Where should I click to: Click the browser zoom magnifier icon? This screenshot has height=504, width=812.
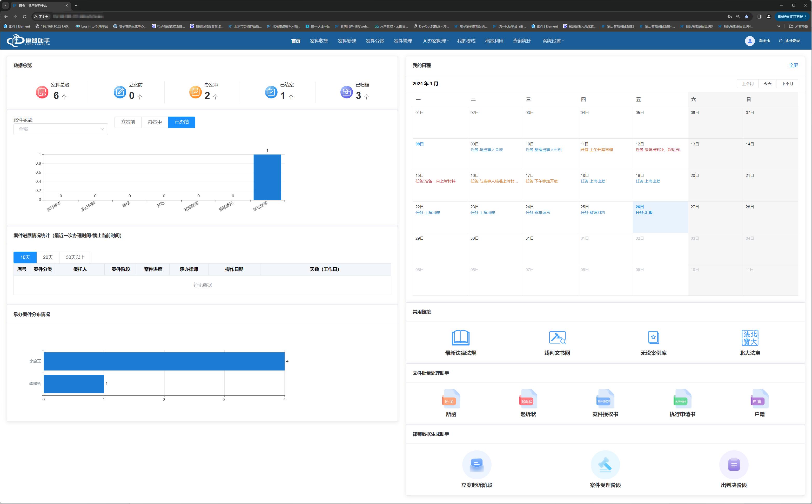click(x=738, y=16)
